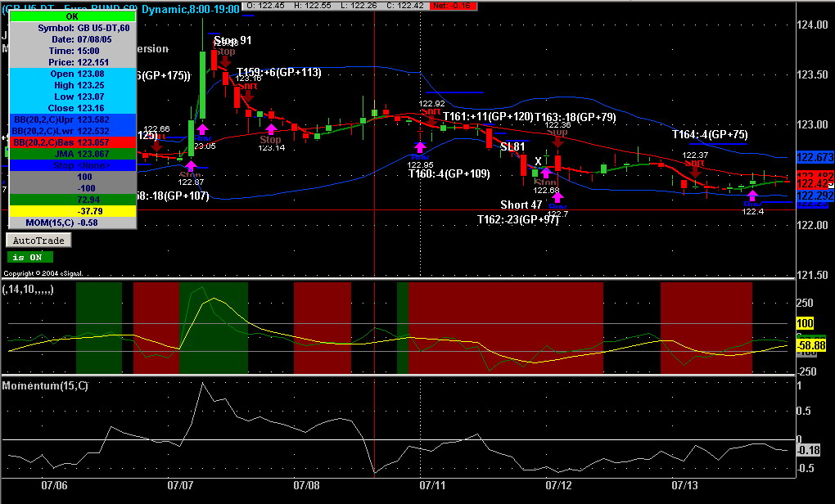
Task: Click the MOM(15,C) -0.58 row
Action: click(73, 223)
